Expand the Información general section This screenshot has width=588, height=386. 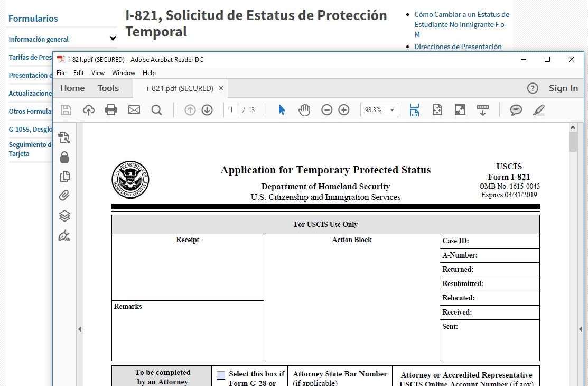113,39
